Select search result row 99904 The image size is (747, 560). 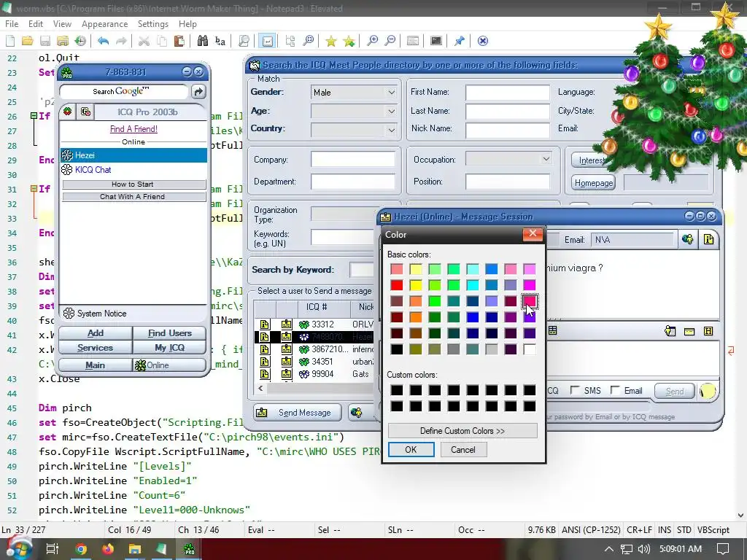pyautogui.click(x=314, y=374)
